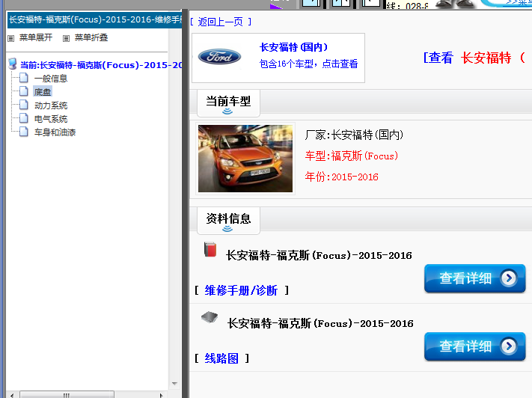Click the Ford logo image

click(x=219, y=57)
